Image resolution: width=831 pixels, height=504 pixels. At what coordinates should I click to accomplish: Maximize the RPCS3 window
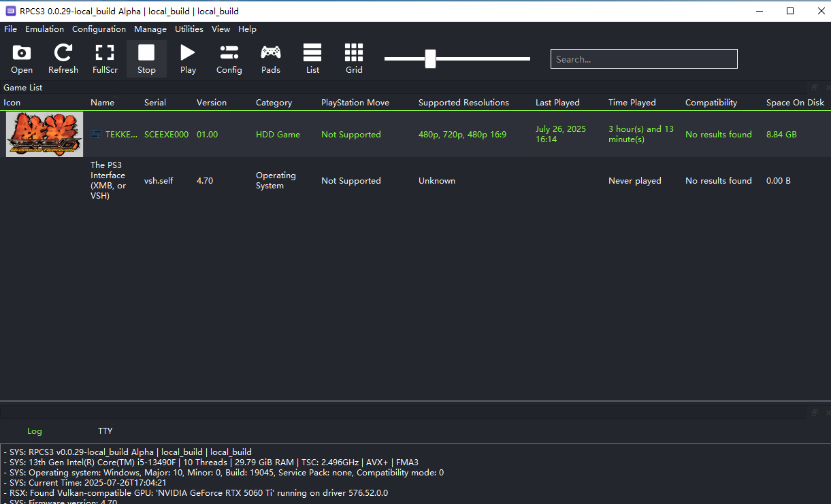click(790, 11)
